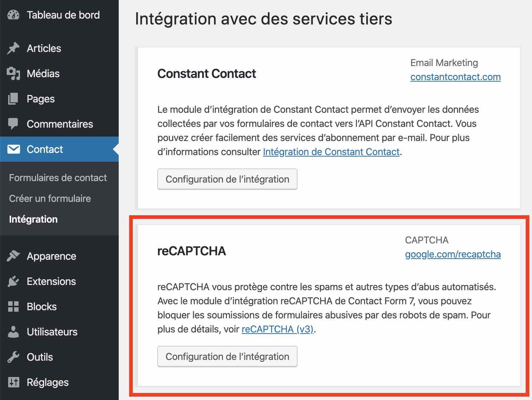Click the Utilisateurs person icon
Screen dimensions: 532x400
click(13, 332)
